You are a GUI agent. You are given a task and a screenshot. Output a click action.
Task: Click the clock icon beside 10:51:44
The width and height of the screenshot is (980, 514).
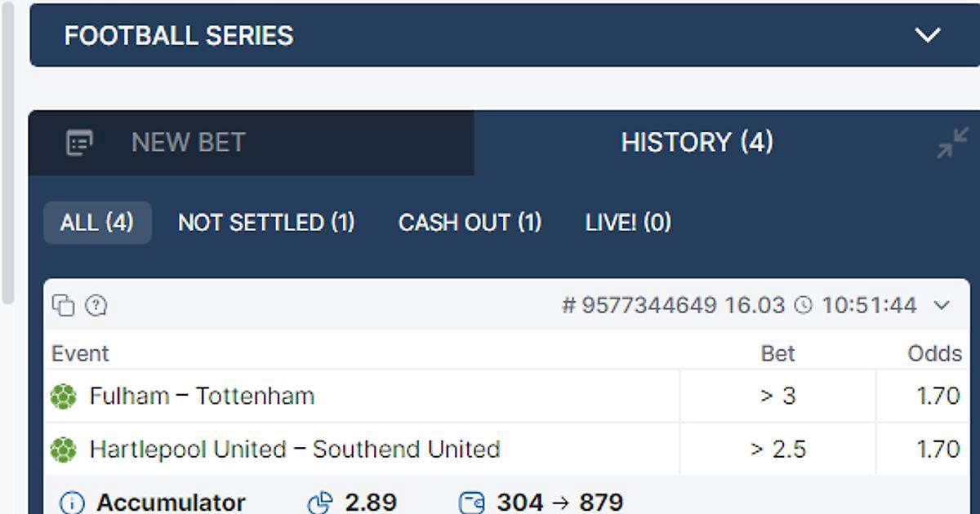pos(804,306)
